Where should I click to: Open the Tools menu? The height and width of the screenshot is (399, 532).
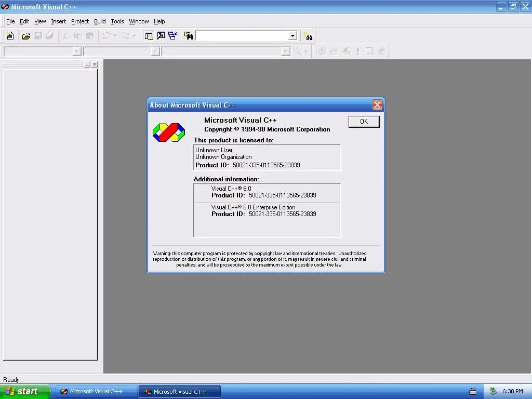[117, 21]
